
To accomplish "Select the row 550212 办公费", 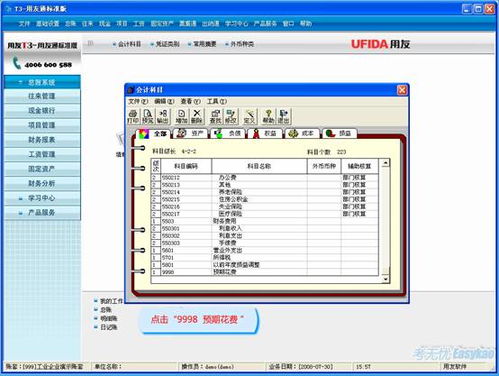I will [x=265, y=177].
